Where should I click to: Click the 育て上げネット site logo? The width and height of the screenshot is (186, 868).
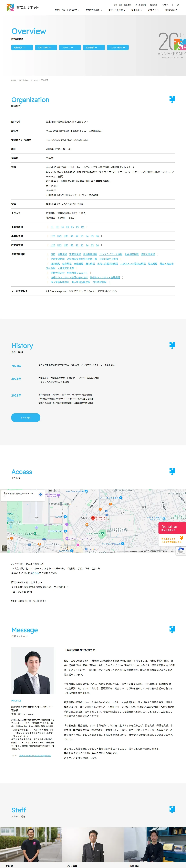(x=22, y=7)
